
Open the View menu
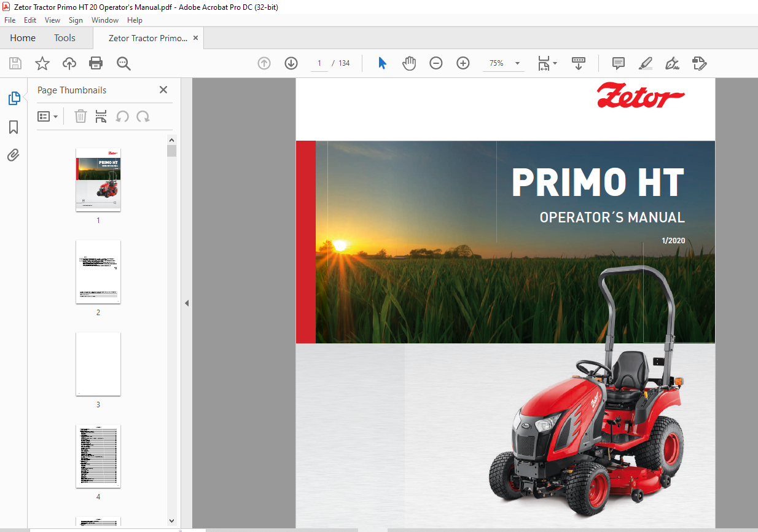point(52,20)
